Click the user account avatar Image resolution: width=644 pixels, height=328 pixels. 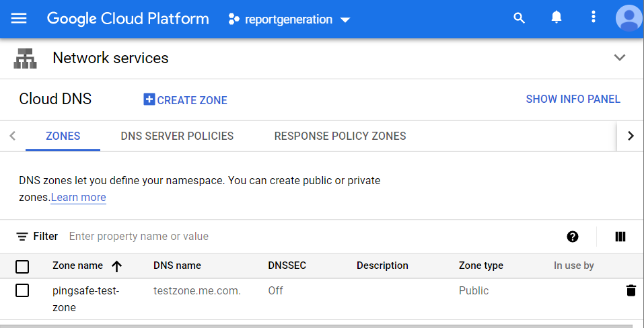629,18
